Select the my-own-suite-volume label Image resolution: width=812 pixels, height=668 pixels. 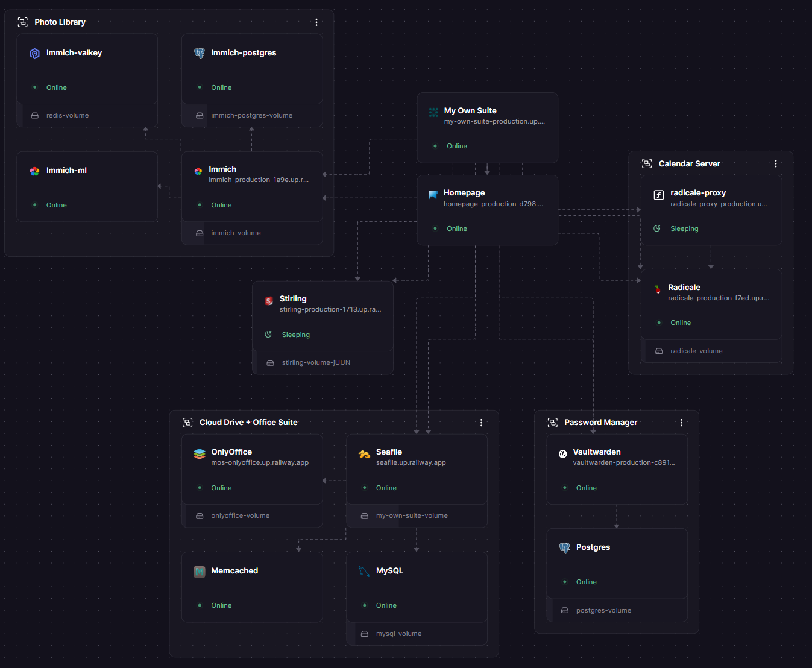pos(412,516)
